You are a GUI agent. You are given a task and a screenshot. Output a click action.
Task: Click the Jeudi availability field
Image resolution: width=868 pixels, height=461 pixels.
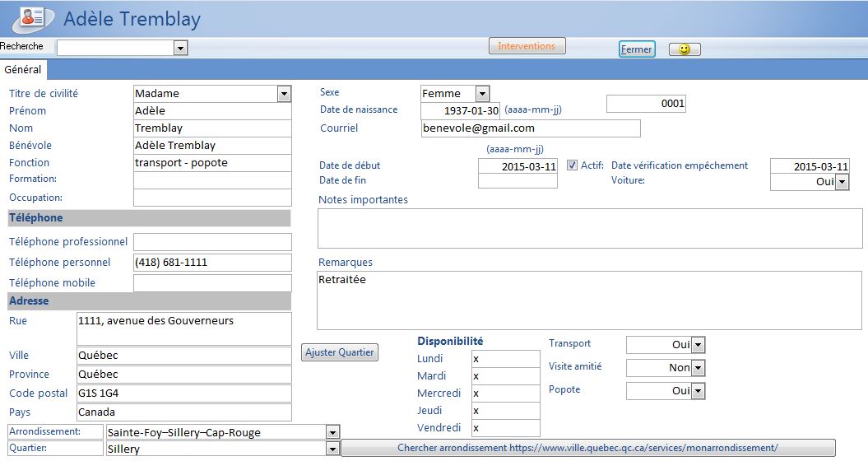click(505, 411)
